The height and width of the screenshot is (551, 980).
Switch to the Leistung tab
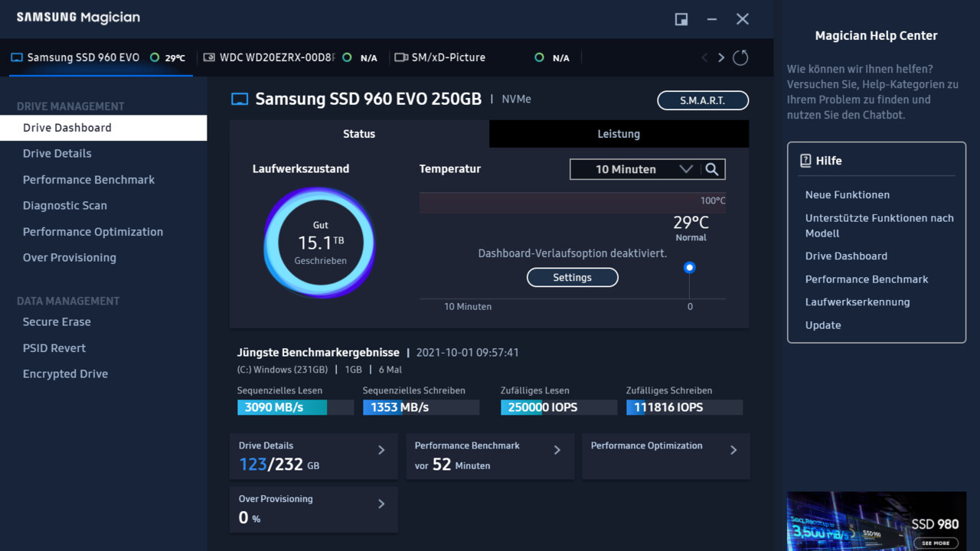click(619, 134)
